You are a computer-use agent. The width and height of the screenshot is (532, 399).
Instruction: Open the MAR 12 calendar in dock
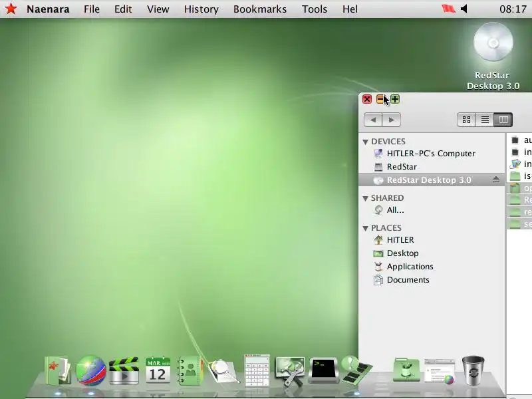click(x=158, y=370)
